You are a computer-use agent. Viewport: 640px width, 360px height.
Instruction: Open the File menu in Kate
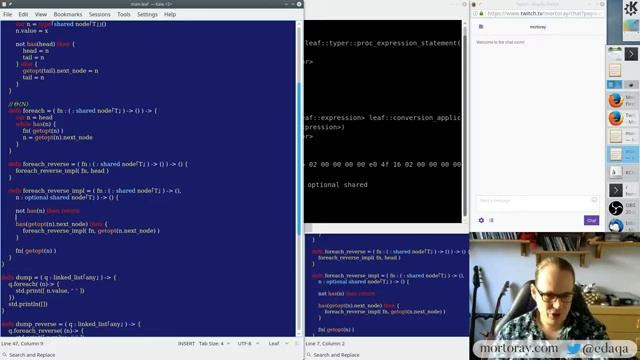tap(7, 14)
